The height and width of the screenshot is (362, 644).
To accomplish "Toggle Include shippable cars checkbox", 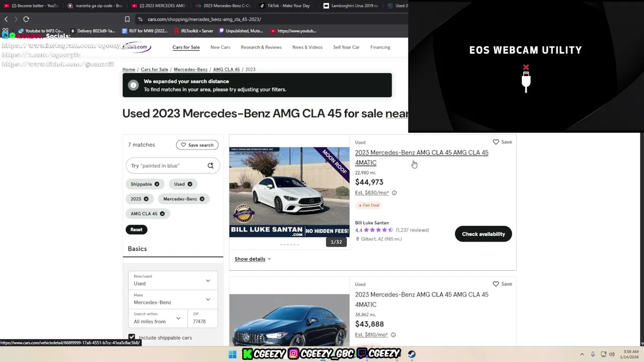I will [132, 337].
